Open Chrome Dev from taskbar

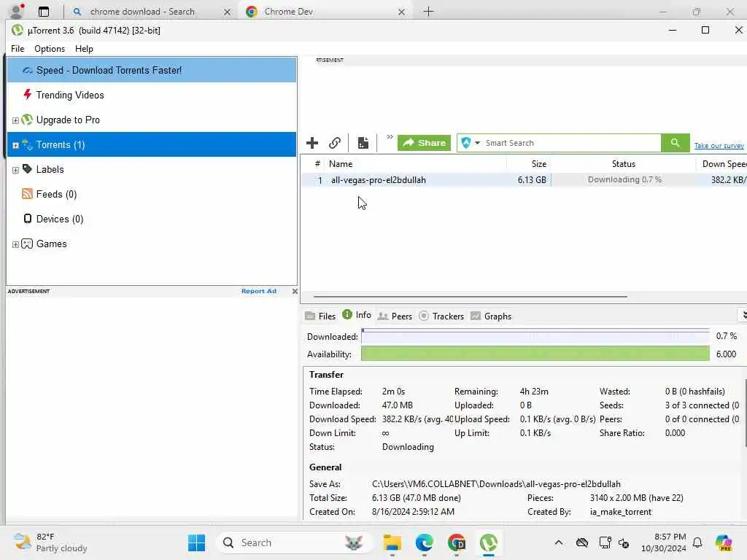coord(457,542)
